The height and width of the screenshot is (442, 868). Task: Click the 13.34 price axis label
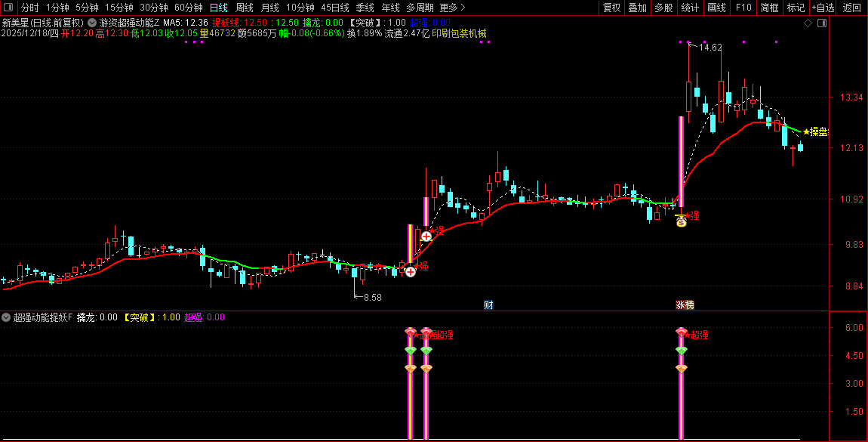(851, 97)
